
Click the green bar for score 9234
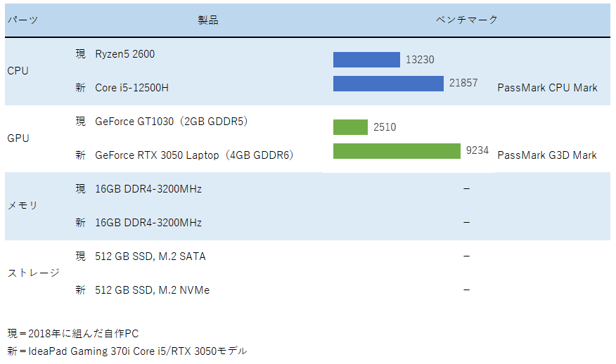coord(397,151)
